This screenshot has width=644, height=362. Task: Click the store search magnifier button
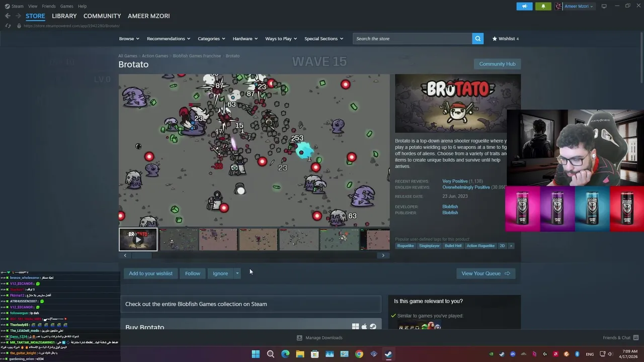click(x=477, y=39)
